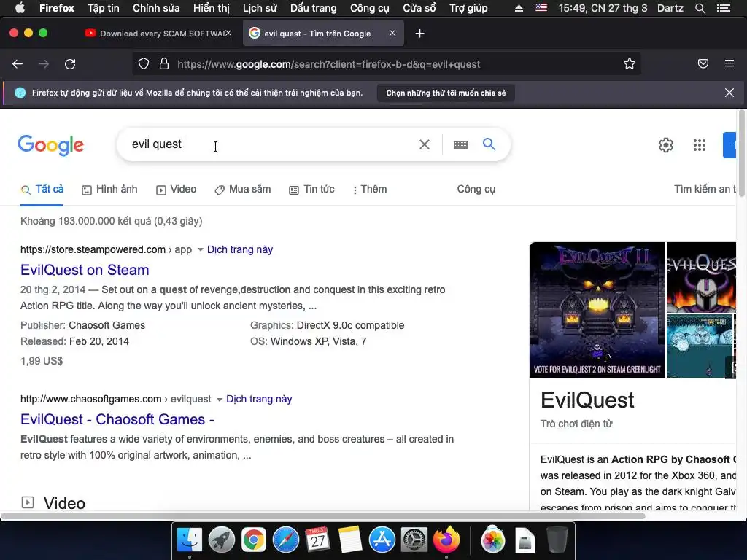Open App Store from the dock
This screenshot has height=560, width=747.
(382, 540)
